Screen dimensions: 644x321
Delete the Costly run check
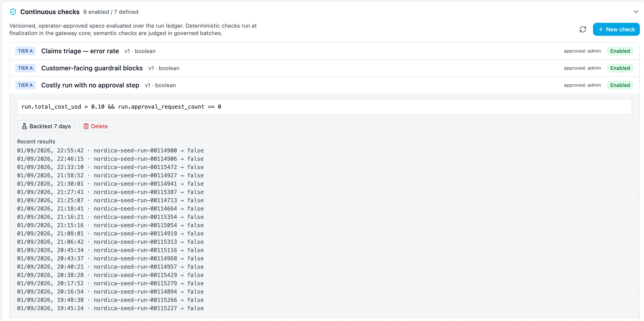coord(95,126)
